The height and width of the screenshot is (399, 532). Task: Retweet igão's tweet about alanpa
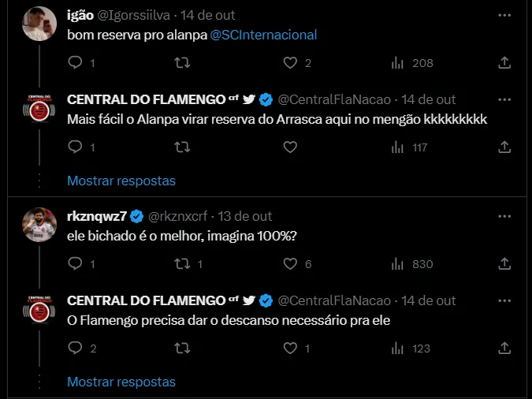[x=182, y=62]
